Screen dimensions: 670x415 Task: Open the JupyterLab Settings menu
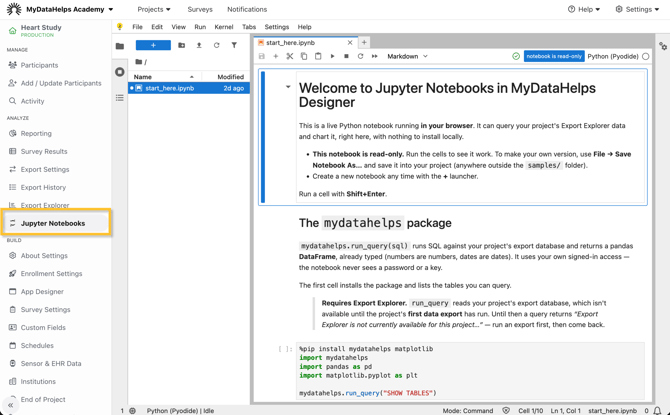pos(277,27)
